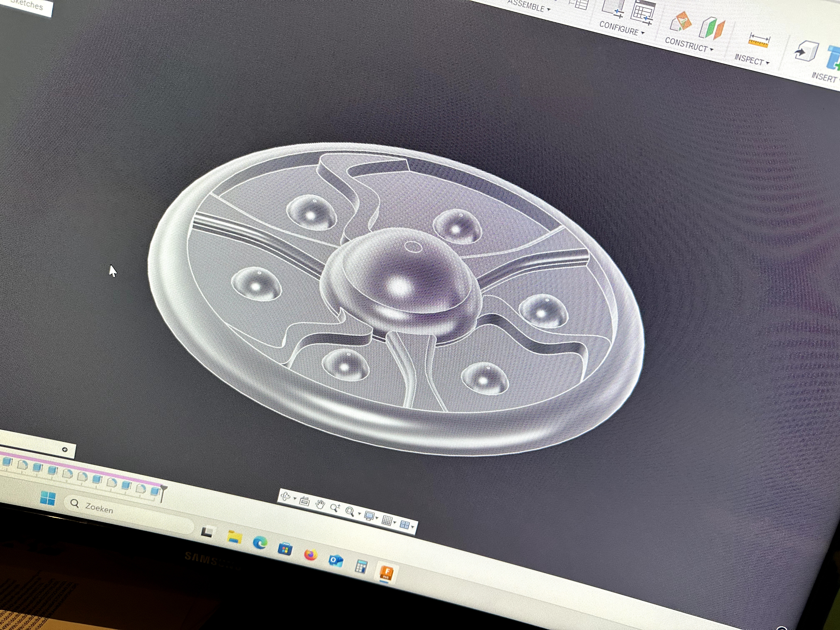Open Firefox from the taskbar

pos(311,555)
